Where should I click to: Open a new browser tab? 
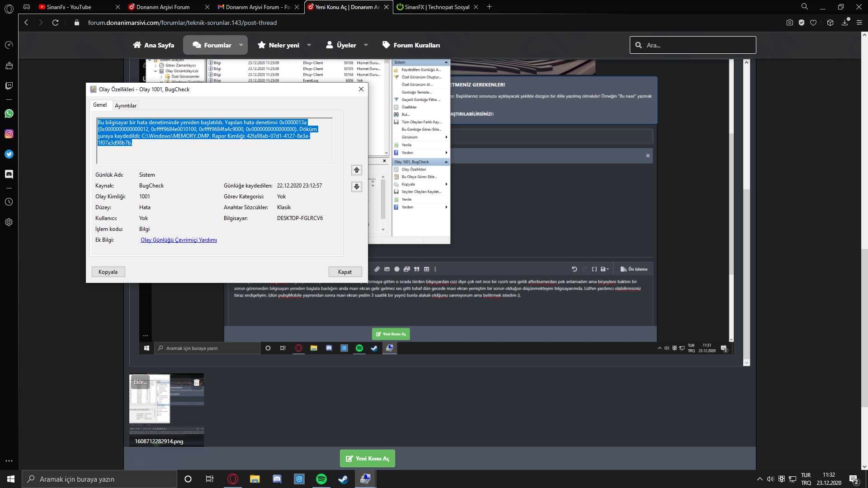489,7
